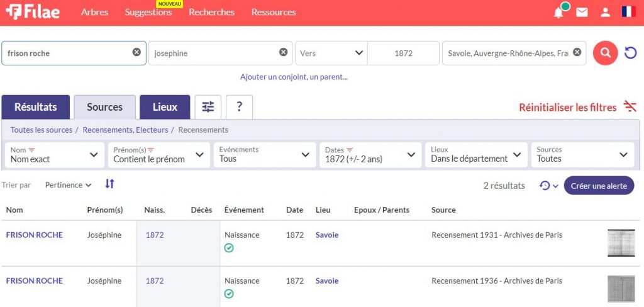
Task: Click the red search magnifier button
Action: point(605,53)
